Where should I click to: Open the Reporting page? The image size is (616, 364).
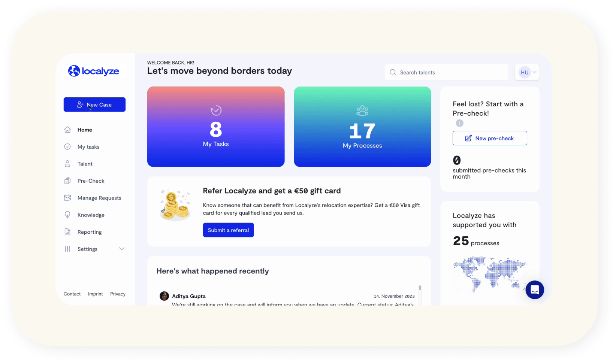tap(90, 232)
